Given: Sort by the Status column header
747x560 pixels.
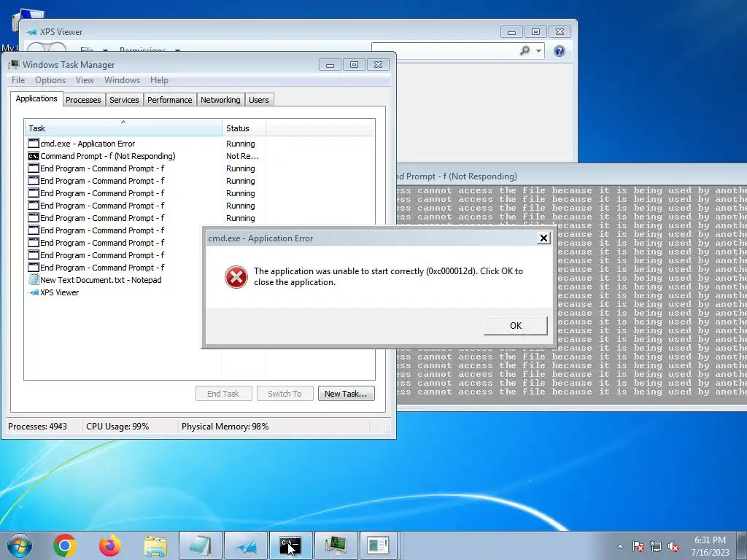Looking at the screenshot, I should [244, 128].
